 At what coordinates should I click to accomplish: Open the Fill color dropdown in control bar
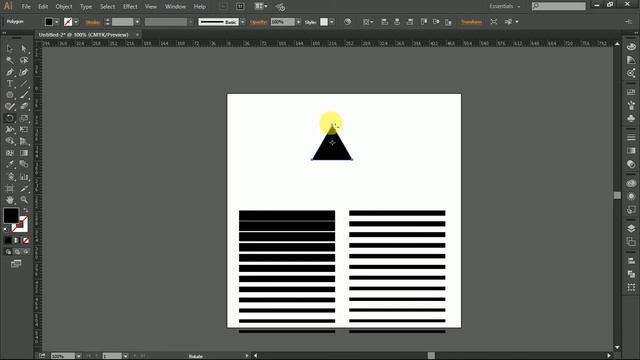(57, 22)
